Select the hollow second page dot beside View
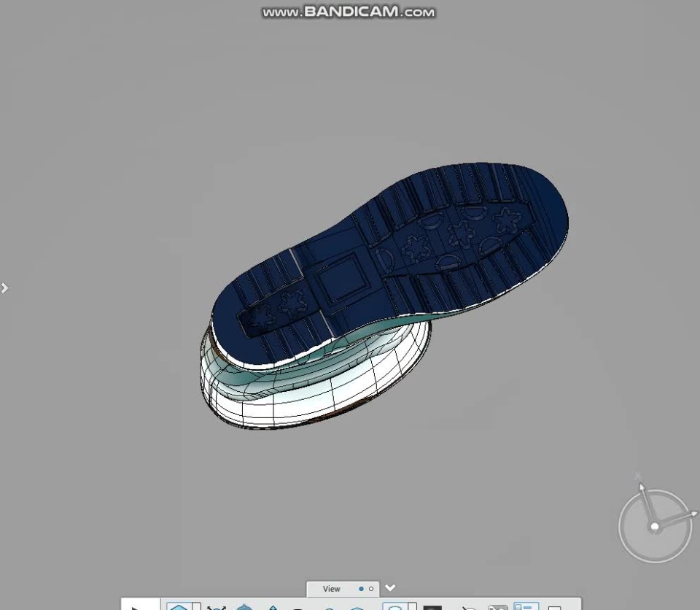This screenshot has width=700, height=610. [x=371, y=589]
